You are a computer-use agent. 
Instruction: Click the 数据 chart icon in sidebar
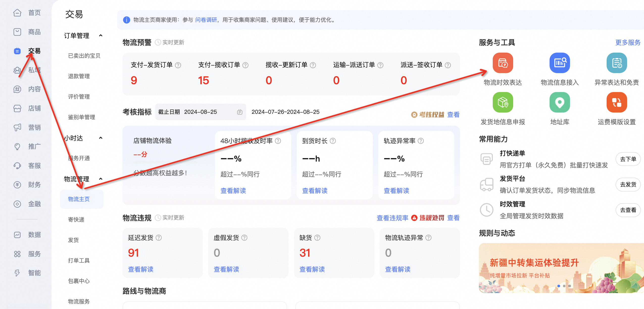point(17,235)
